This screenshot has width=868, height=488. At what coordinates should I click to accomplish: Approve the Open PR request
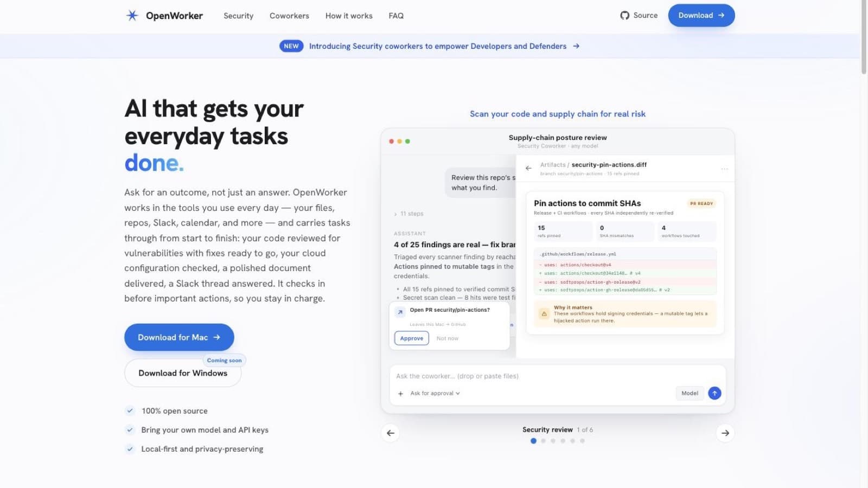(412, 338)
